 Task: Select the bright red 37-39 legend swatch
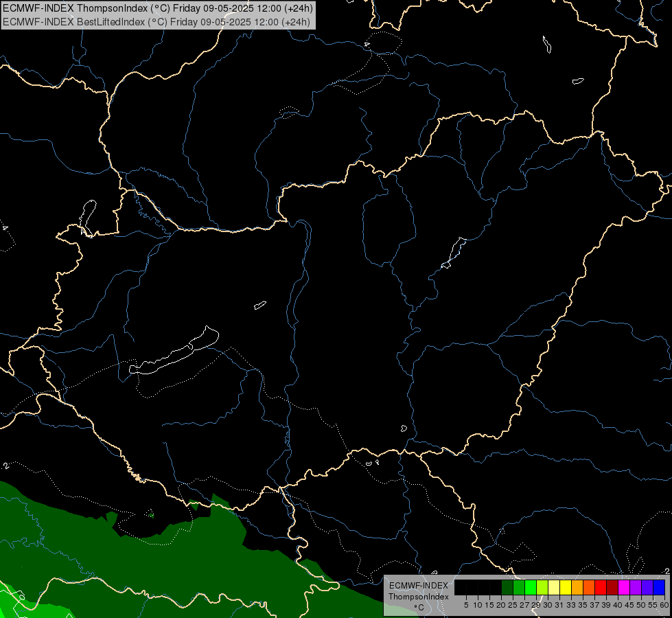pos(601,587)
